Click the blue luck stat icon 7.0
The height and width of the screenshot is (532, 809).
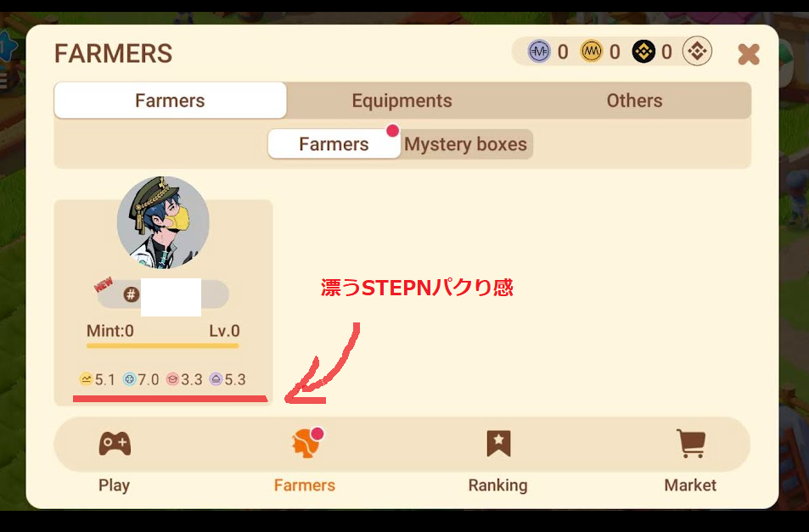(x=129, y=379)
